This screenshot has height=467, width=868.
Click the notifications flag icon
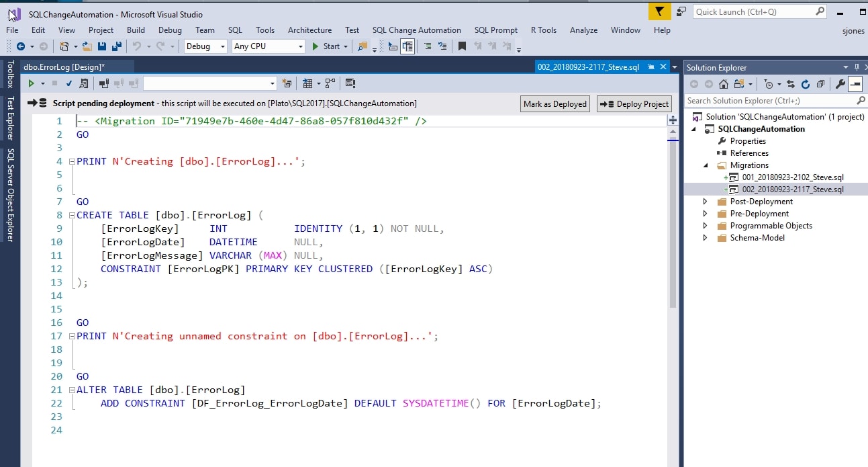(660, 11)
